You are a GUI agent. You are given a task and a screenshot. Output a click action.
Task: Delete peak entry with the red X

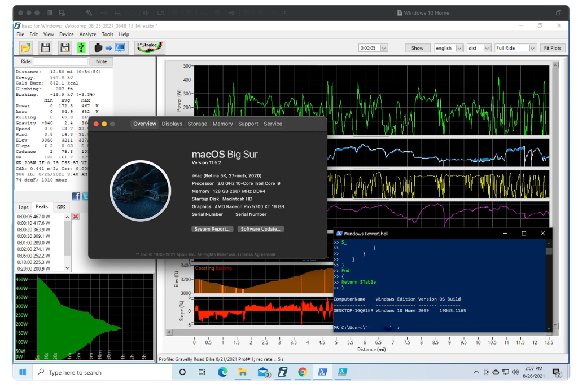[x=76, y=217]
